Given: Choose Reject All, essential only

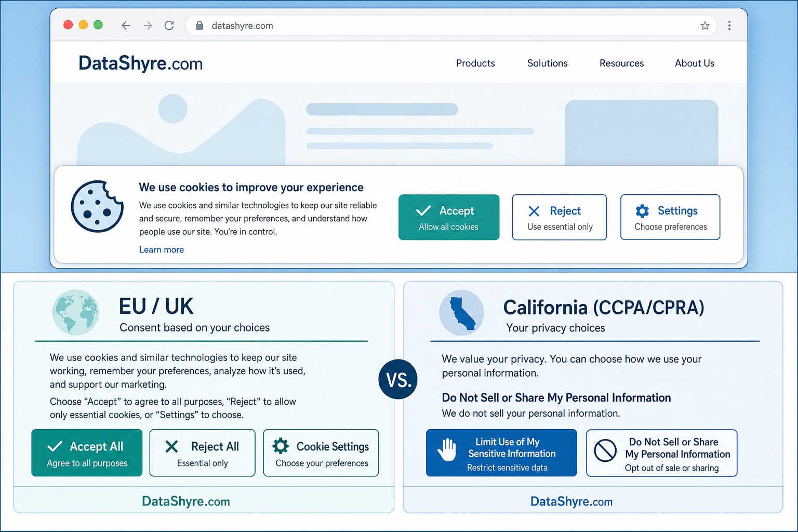Looking at the screenshot, I should click(x=203, y=453).
